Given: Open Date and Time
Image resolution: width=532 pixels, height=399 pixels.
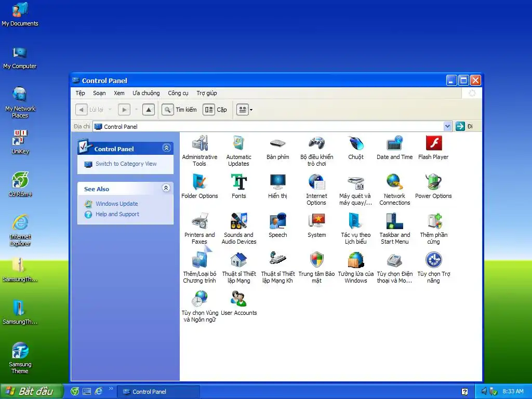Looking at the screenshot, I should [395, 148].
